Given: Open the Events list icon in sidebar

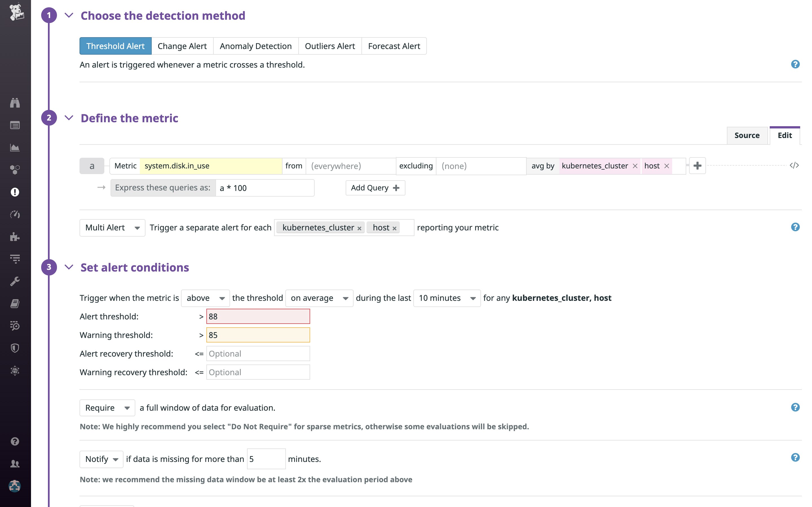Looking at the screenshot, I should point(15,125).
